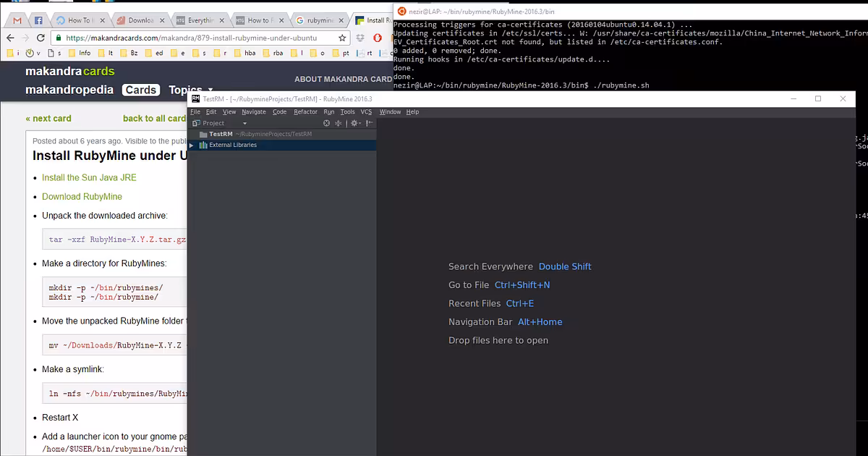Click Chrome back arrow button
This screenshot has height=456, width=868.
10,38
